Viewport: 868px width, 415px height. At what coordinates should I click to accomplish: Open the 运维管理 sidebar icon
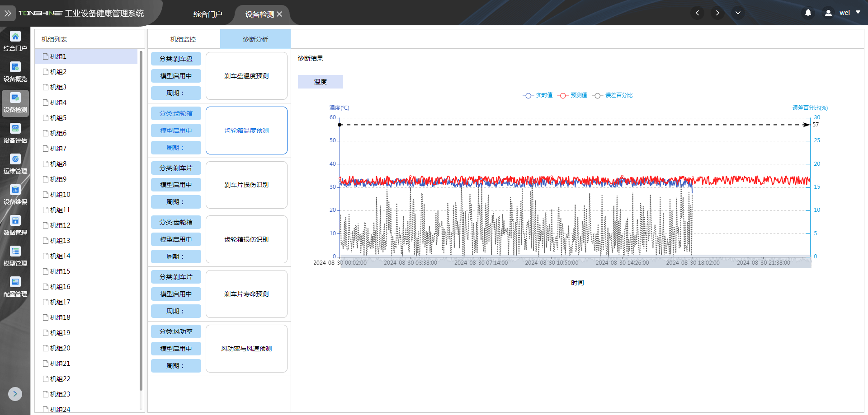[15, 164]
